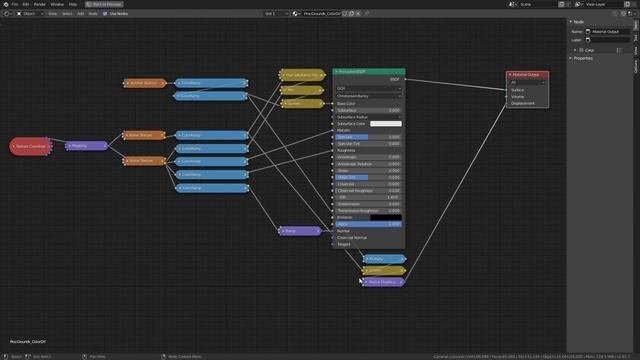The image size is (640, 360).
Task: Toggle the fake user shield icon
Action: pos(345,13)
